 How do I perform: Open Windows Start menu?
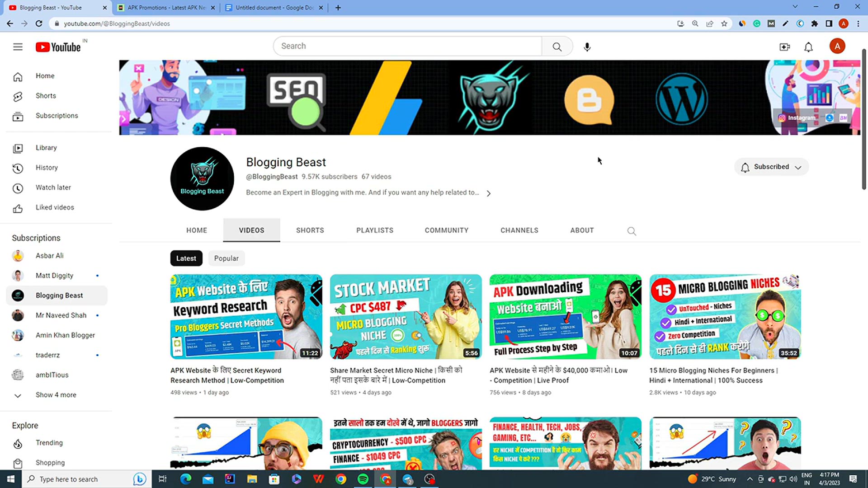coord(11,479)
